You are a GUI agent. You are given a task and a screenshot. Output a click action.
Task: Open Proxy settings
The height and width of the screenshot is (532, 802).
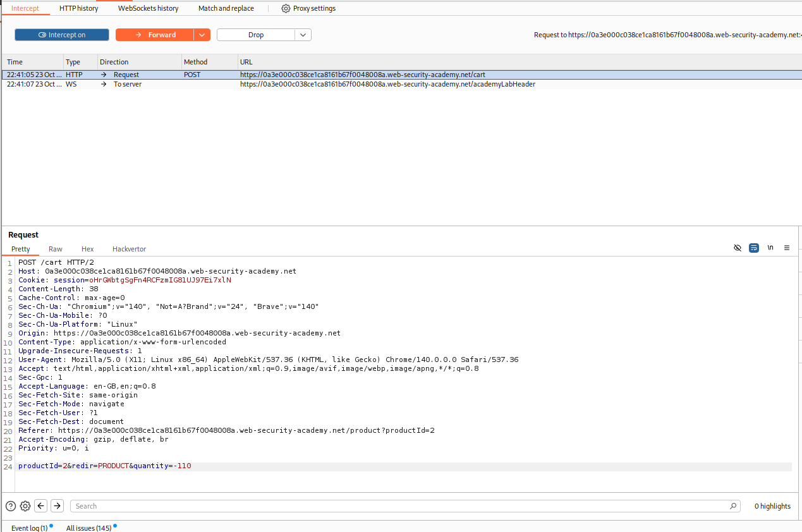click(308, 8)
